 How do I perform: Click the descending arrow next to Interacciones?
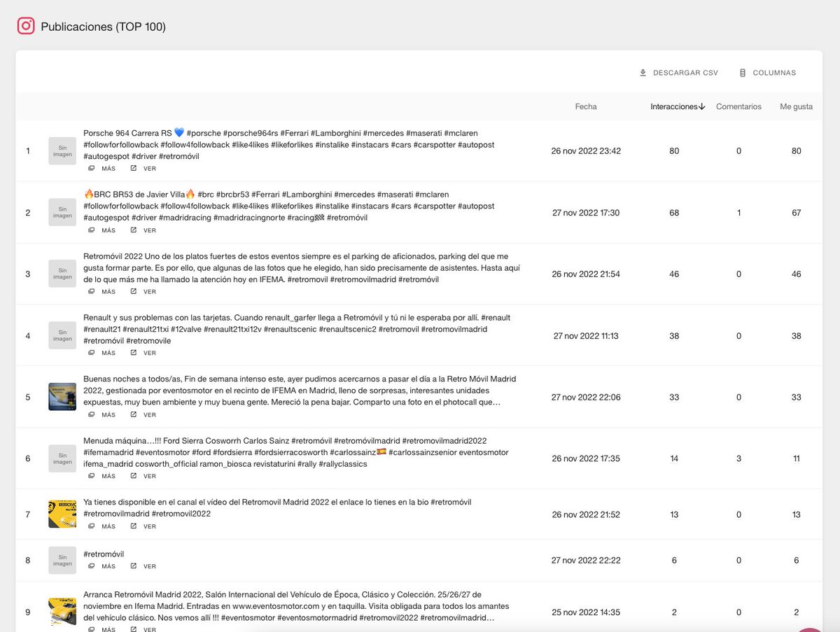[x=702, y=107]
